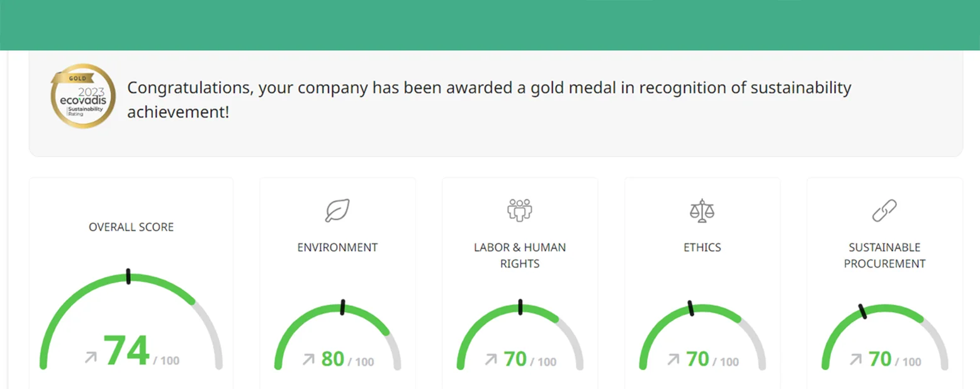Viewport: 980px width, 389px height.
Task: Select the SUSTAINABLE PROCUREMENT label
Action: pyautogui.click(x=884, y=255)
